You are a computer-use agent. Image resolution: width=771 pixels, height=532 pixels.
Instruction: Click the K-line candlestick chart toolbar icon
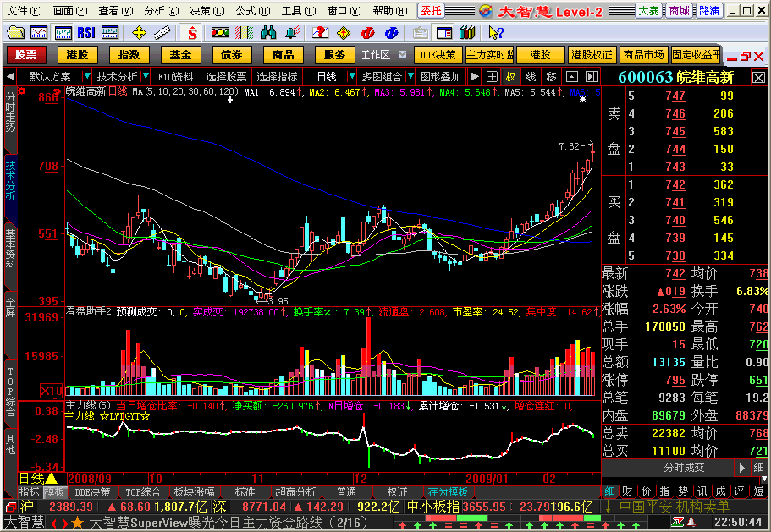pos(63,33)
